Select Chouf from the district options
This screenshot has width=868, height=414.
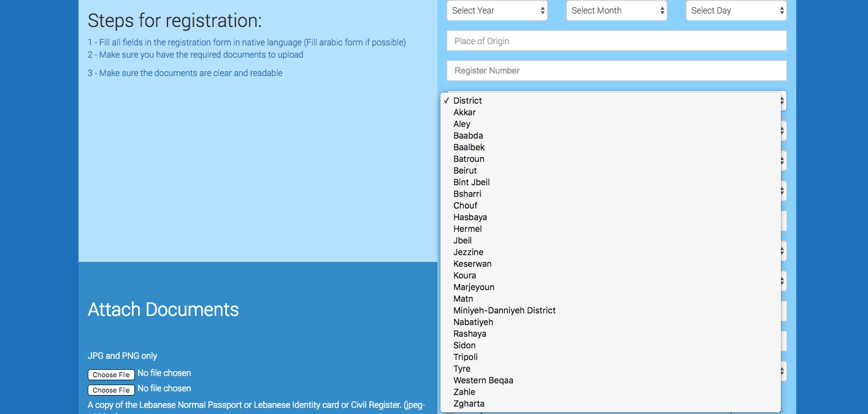tap(465, 205)
